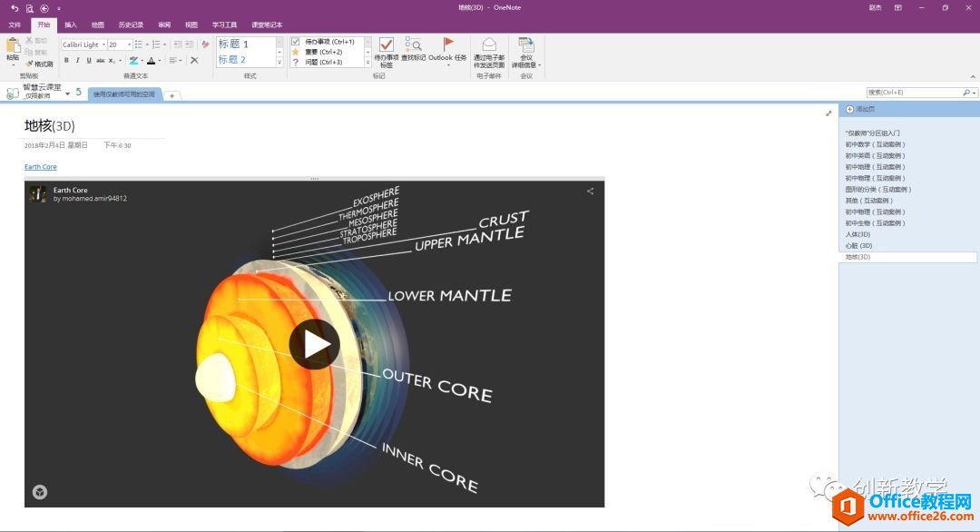Open the Earth Core hyperlink
980x532 pixels.
tap(40, 167)
